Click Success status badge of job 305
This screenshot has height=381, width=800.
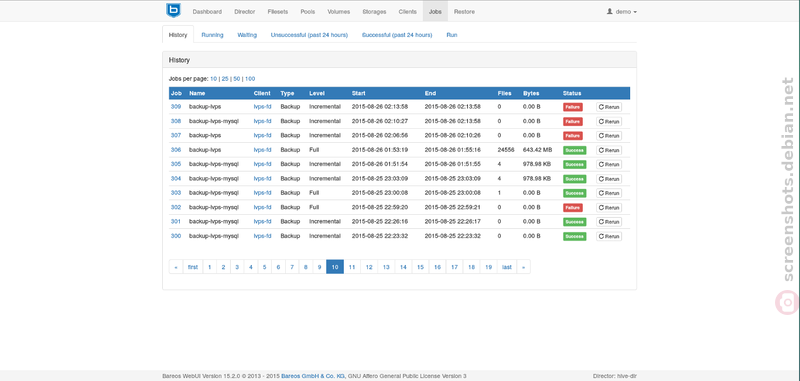coord(574,164)
